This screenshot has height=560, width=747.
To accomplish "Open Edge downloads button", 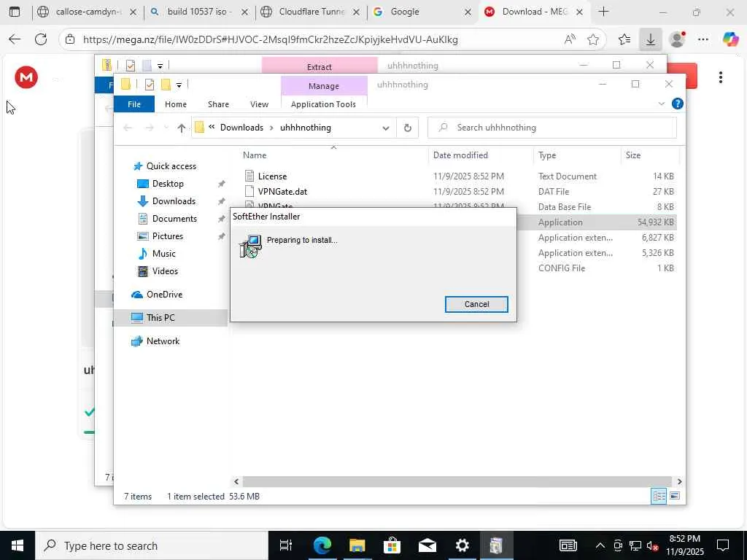I will (650, 39).
